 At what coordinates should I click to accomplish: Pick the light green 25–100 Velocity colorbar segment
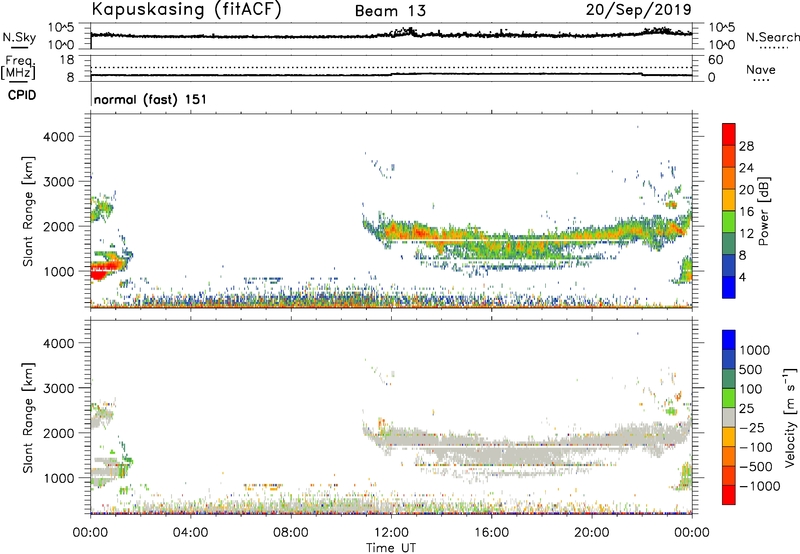click(x=729, y=398)
